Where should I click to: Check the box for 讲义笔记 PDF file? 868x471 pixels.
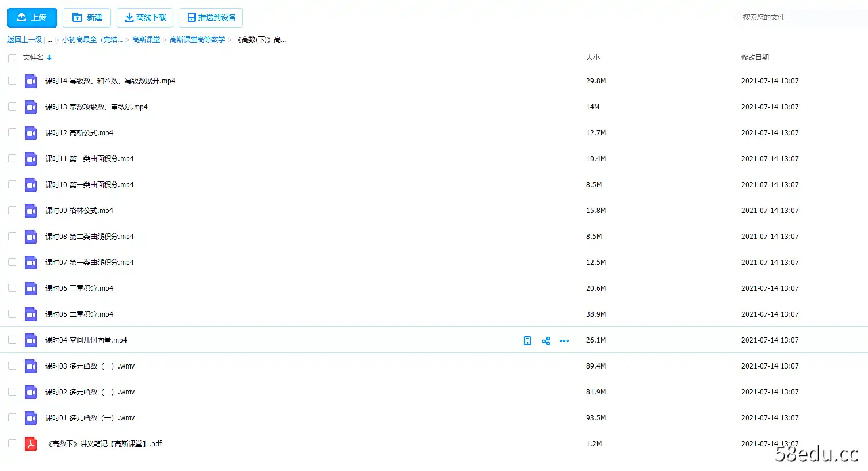click(x=12, y=444)
